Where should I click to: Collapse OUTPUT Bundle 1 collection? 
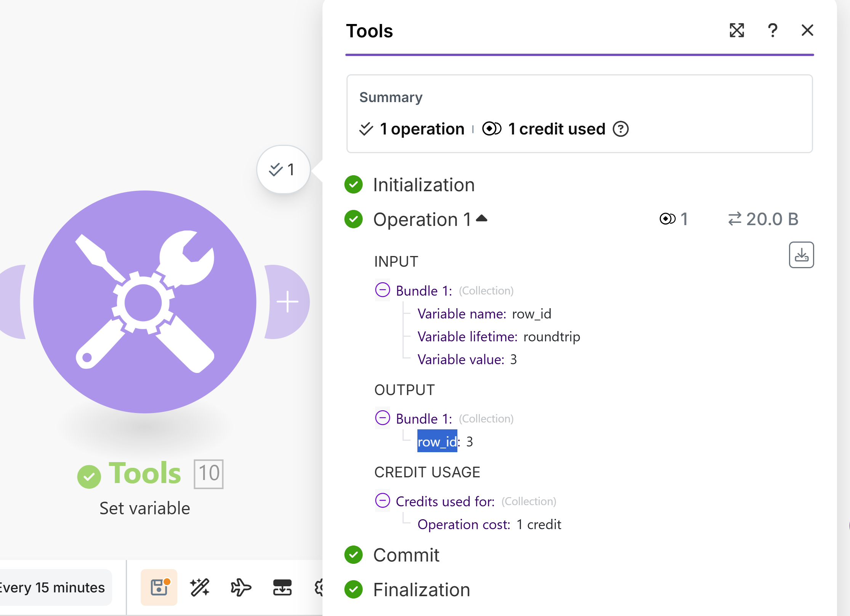pos(382,418)
